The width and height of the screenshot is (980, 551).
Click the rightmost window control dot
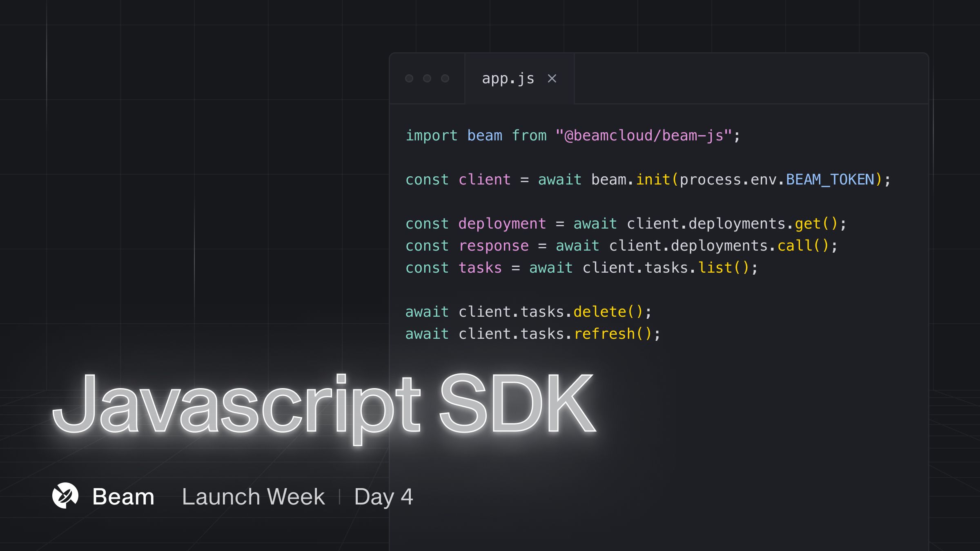click(x=445, y=78)
